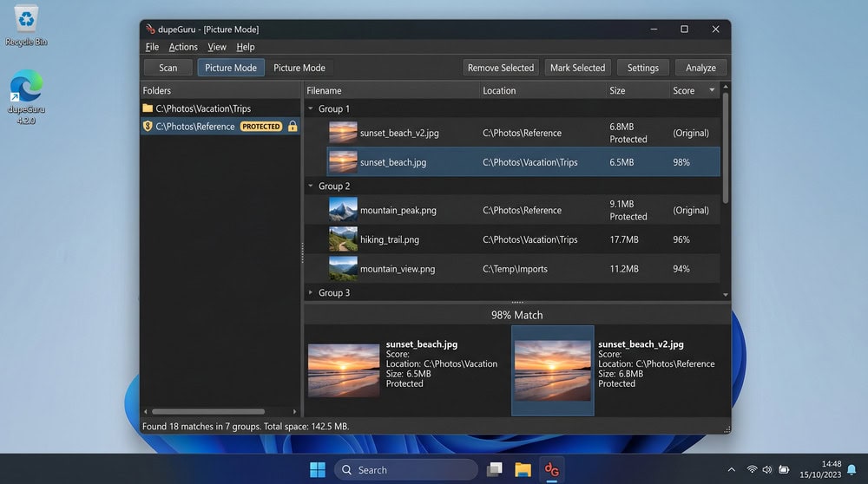This screenshot has width=868, height=484.
Task: Click the shield icon beside C:\Photos\Reference
Action: (148, 126)
